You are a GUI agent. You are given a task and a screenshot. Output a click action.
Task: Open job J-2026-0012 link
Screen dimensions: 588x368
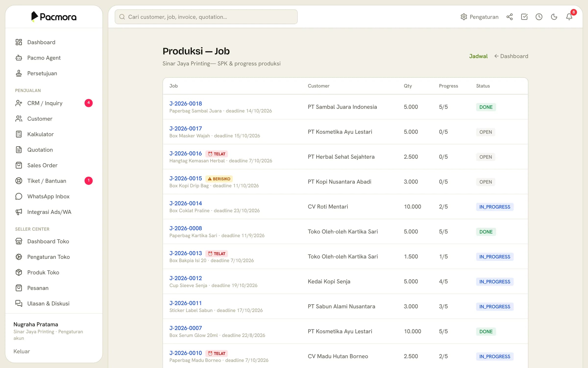[185, 278]
